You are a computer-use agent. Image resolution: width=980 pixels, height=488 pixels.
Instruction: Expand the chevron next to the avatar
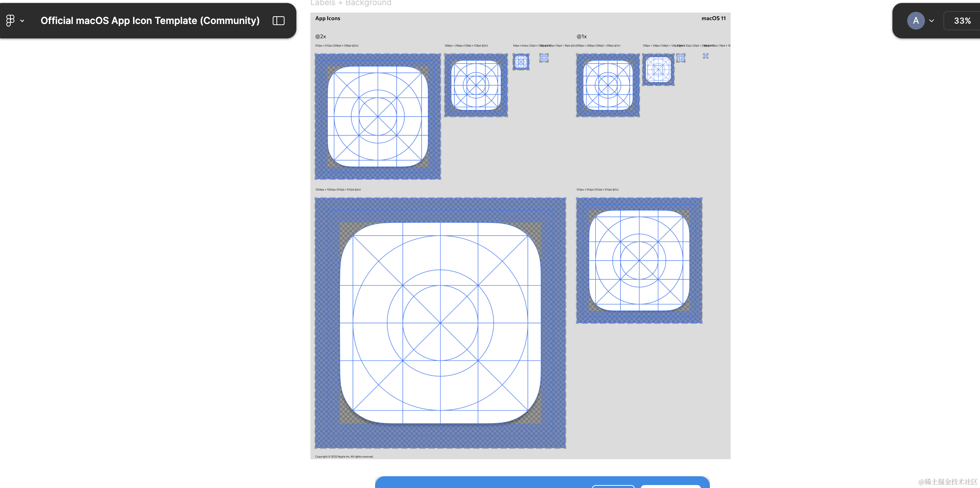click(x=931, y=21)
